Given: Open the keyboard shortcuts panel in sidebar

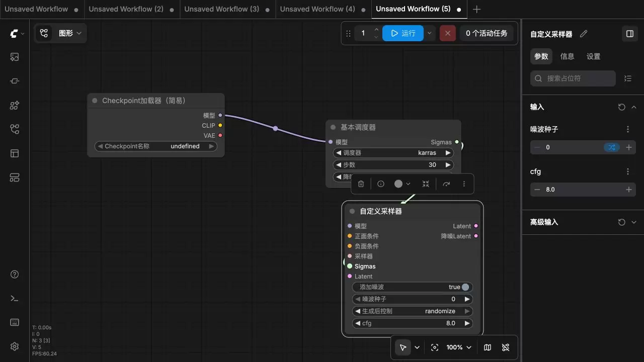Looking at the screenshot, I should coord(15,322).
